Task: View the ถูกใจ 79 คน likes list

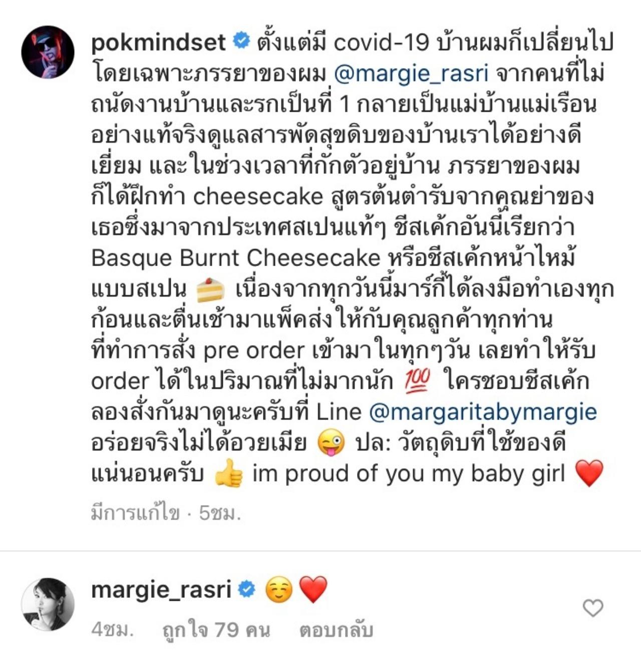Action: tap(216, 630)
